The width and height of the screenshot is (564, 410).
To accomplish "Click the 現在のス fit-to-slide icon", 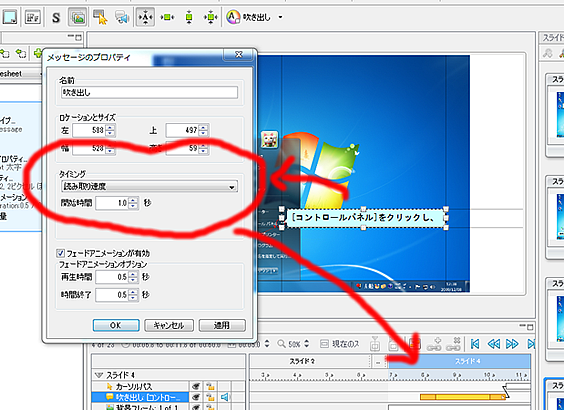I will tap(324, 344).
